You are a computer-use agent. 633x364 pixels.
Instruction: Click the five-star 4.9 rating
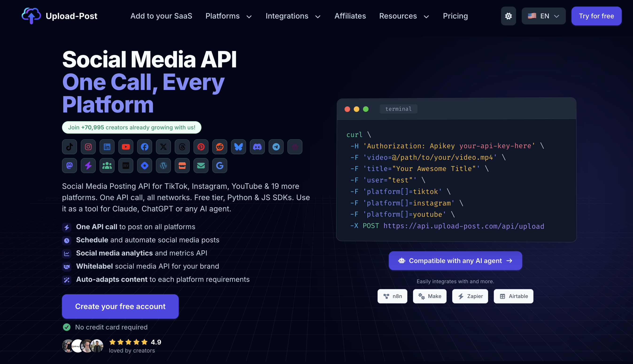(135, 342)
